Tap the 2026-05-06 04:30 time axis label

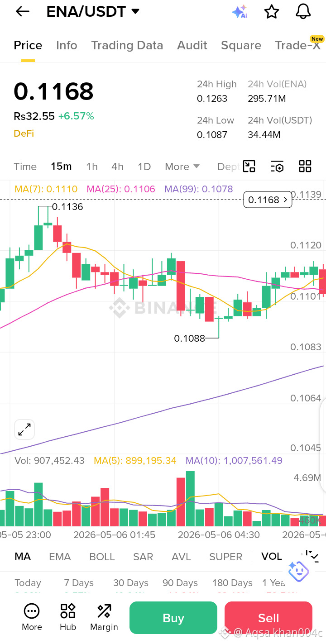point(219,534)
